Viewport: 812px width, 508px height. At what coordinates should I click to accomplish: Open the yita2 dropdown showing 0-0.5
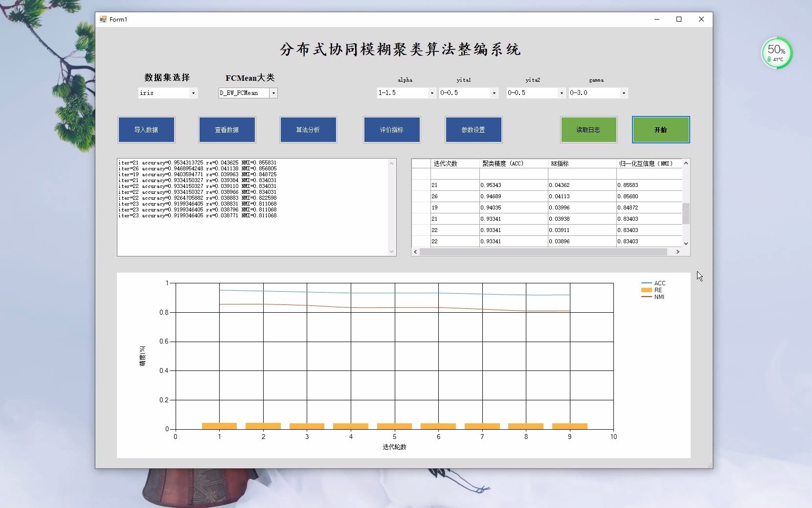561,93
